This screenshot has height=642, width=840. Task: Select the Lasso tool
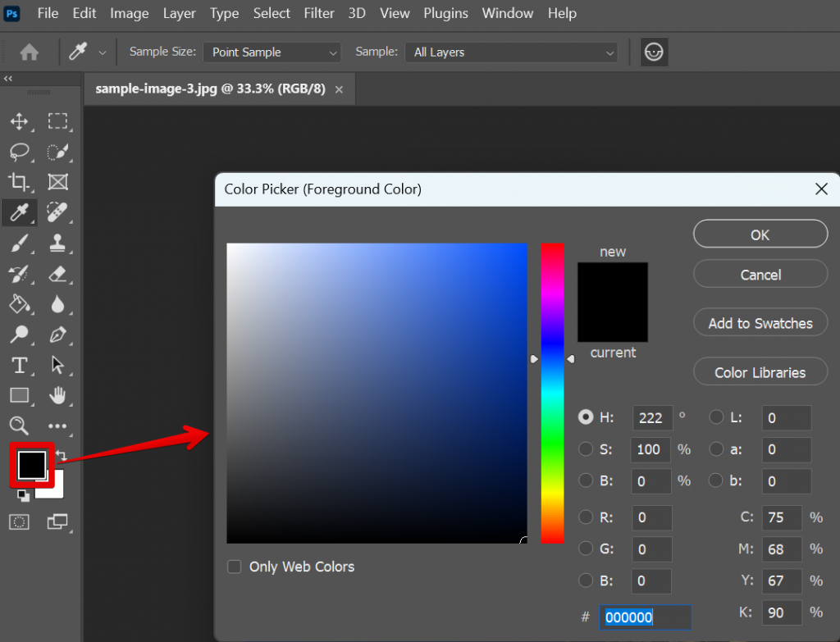pyautogui.click(x=20, y=152)
